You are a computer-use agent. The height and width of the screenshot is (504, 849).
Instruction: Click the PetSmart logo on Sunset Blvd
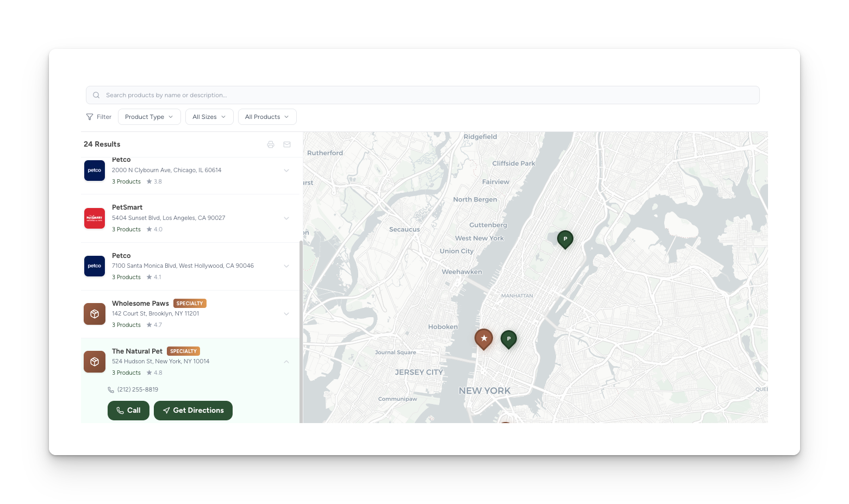[95, 218]
